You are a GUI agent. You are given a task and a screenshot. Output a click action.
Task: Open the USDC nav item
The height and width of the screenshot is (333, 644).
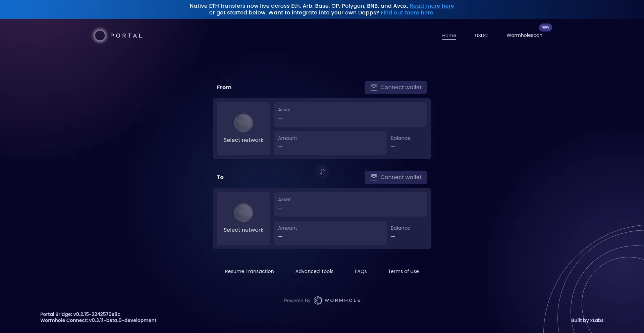click(x=481, y=36)
